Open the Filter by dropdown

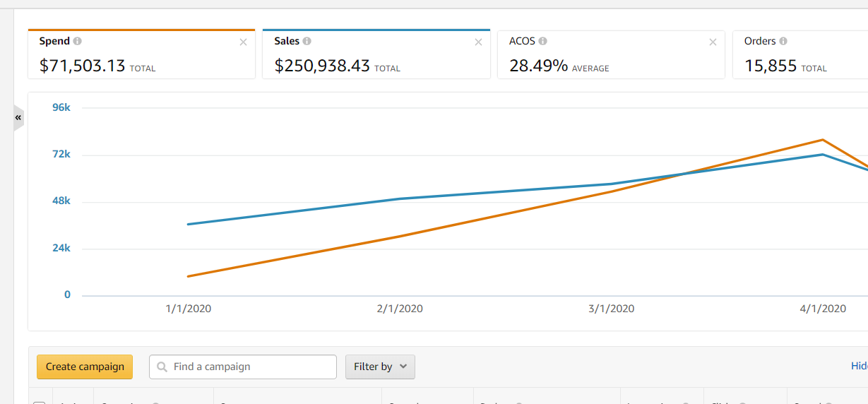coord(380,367)
